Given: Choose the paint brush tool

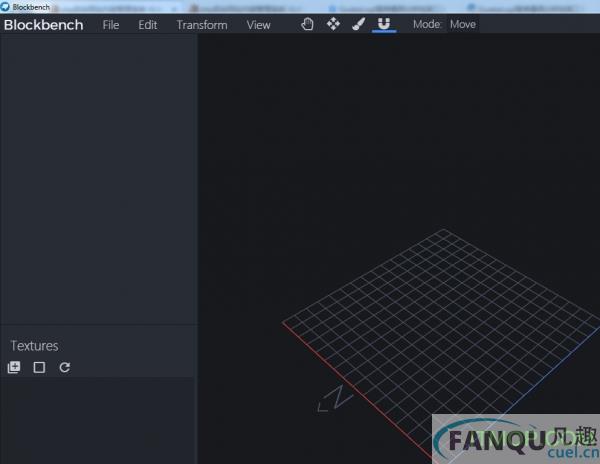Looking at the screenshot, I should tap(359, 24).
